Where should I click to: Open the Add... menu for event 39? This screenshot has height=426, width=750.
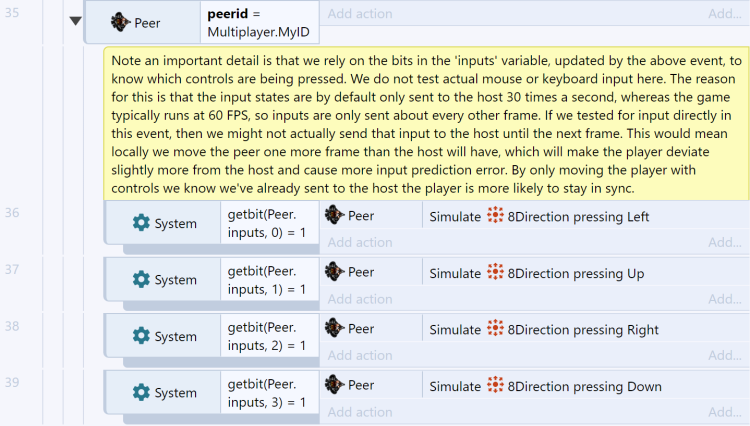point(725,412)
